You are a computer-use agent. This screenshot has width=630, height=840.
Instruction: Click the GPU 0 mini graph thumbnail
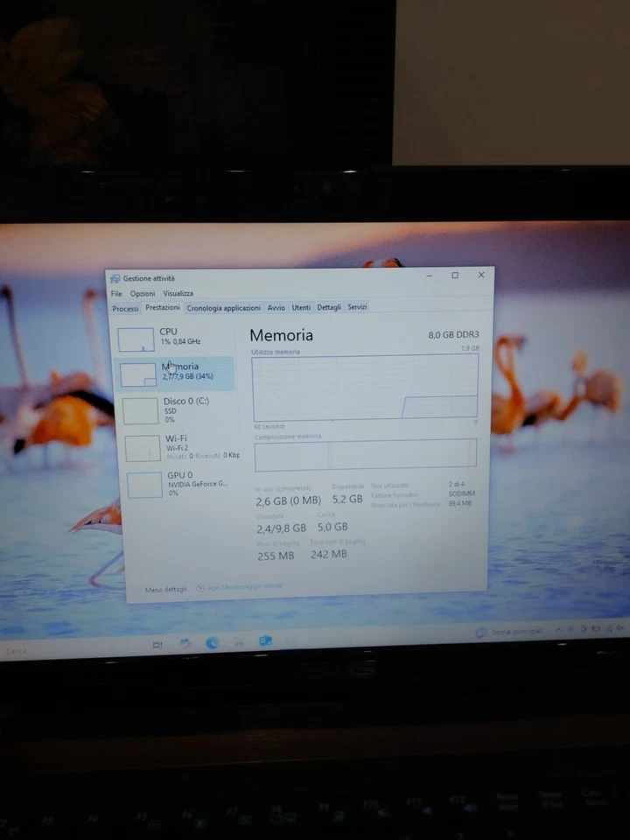144,485
